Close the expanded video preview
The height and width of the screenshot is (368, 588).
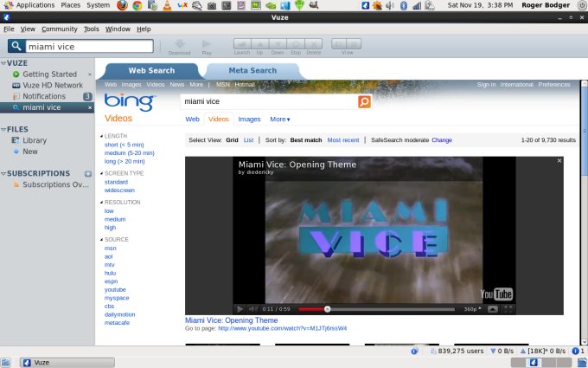559,161
